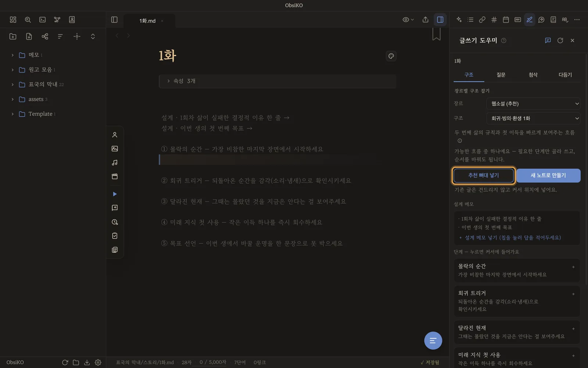Screen dimensions: 588x368
Task: Open the search magnifier in left sidebar
Action: [28, 20]
